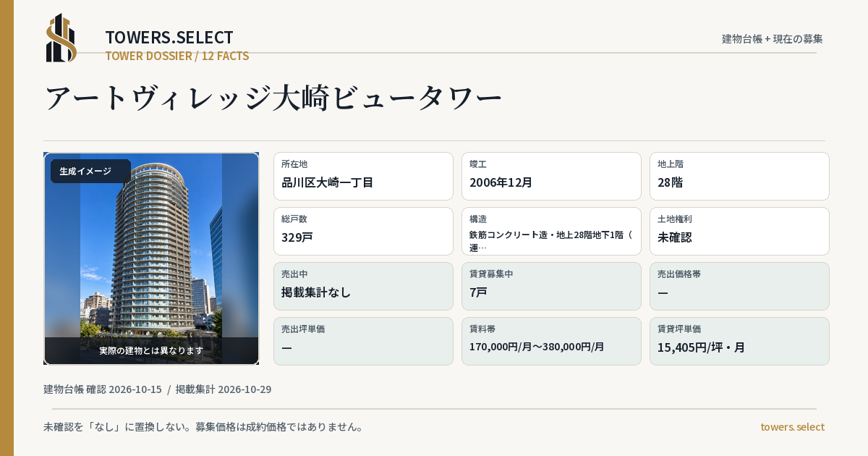Select the 売出中 label
The width and height of the screenshot is (868, 456).
(x=294, y=274)
